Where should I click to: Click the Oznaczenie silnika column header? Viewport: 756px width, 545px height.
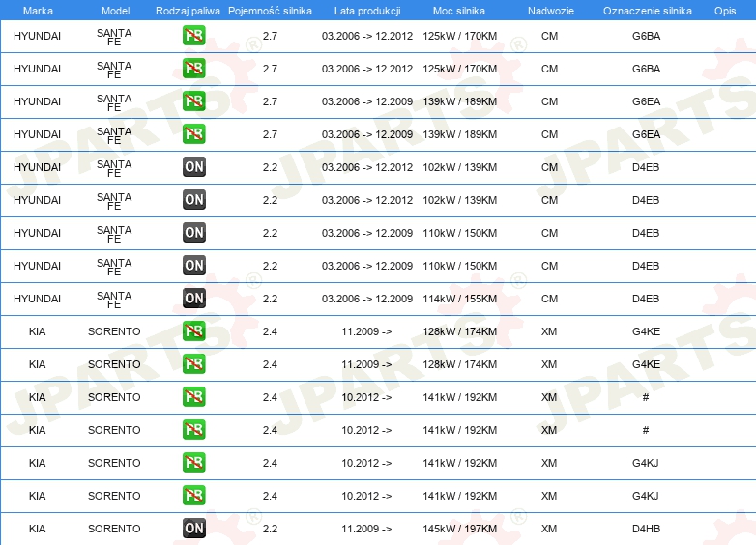coord(645,10)
